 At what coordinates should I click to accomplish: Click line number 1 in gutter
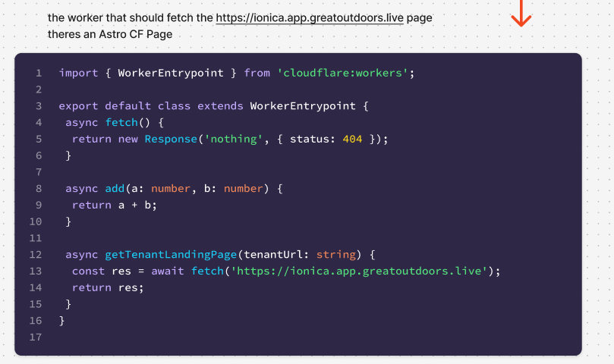point(39,74)
